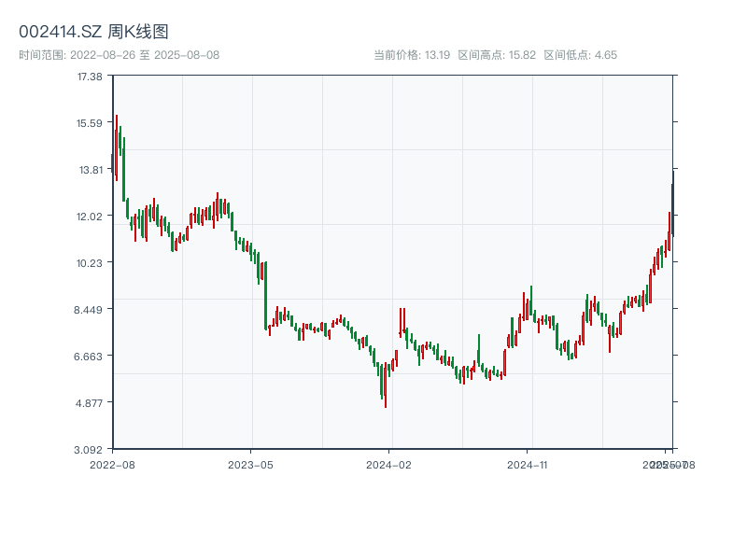Click the 当前价格 13.19 label
This screenshot has height=560, width=747.
[412, 55]
